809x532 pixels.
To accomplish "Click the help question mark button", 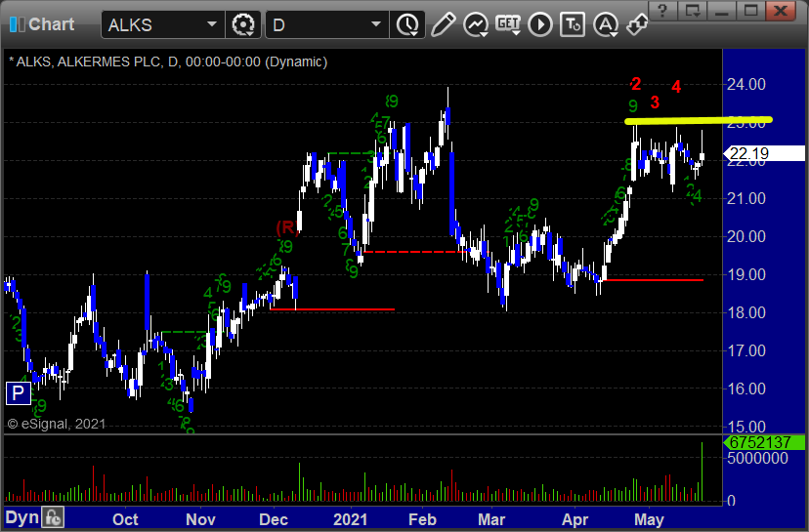I will 662,11.
